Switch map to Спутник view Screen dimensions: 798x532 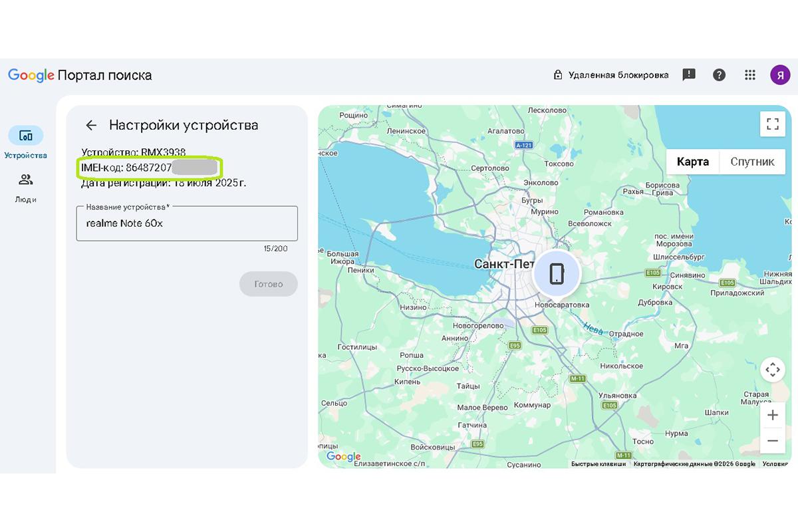tap(752, 162)
